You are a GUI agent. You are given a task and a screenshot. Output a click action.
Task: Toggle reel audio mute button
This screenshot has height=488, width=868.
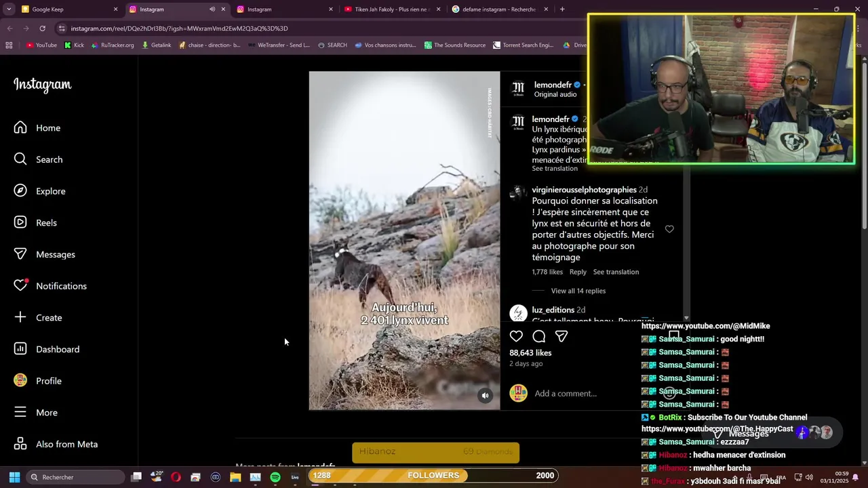point(485,396)
